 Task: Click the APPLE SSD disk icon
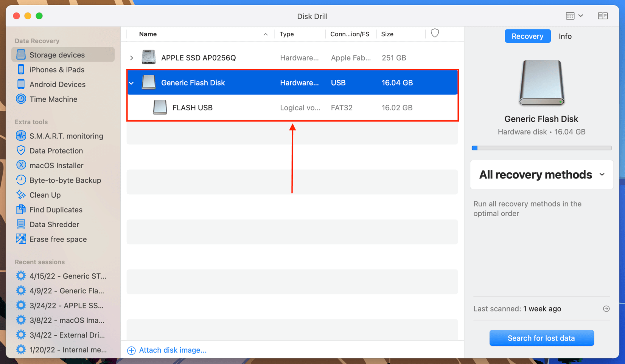pyautogui.click(x=149, y=57)
